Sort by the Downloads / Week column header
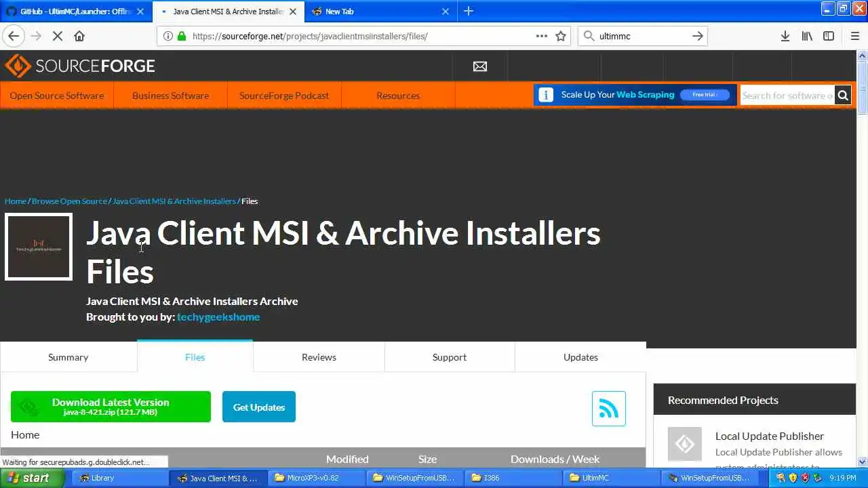This screenshot has width=868, height=488. pos(555,459)
